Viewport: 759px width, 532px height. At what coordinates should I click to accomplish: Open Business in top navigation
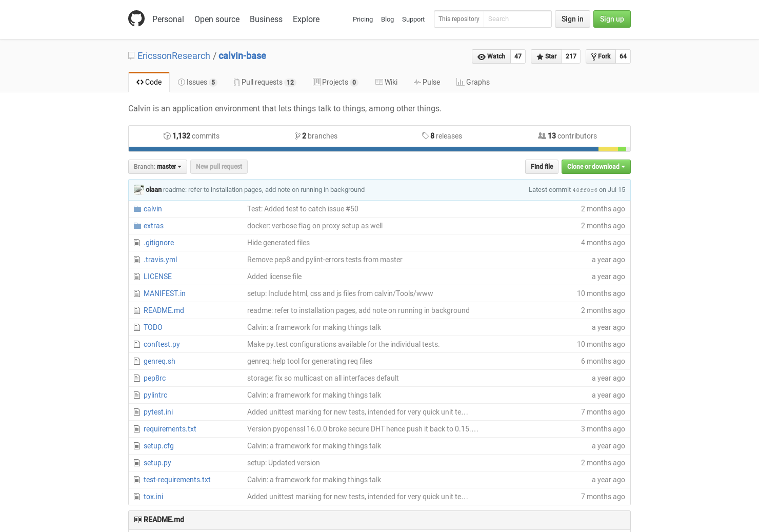point(266,19)
